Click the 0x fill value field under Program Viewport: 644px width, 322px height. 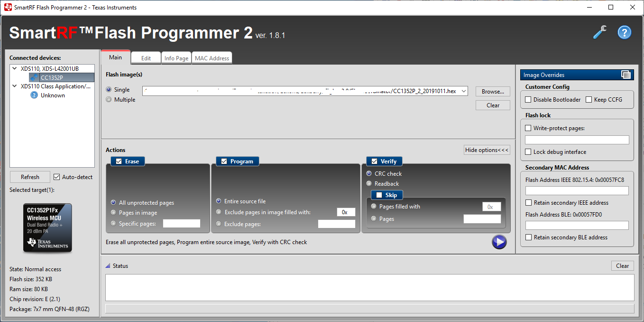pyautogui.click(x=346, y=212)
